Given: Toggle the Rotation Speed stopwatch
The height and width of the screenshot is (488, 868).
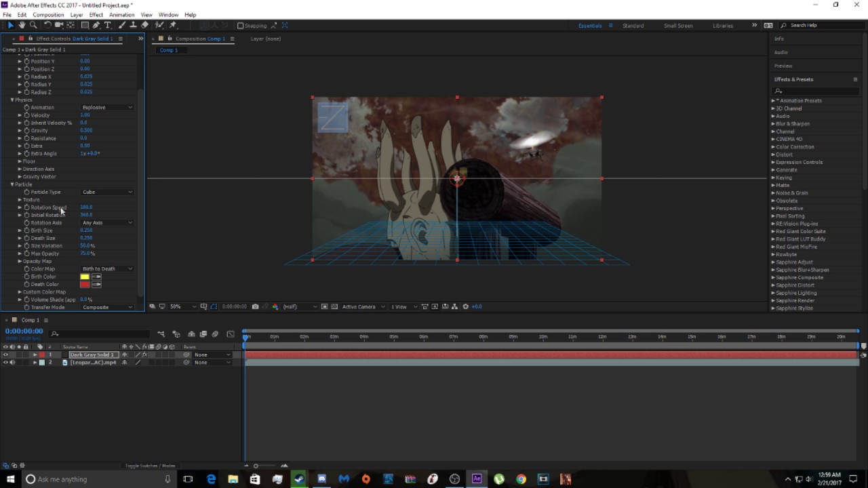Looking at the screenshot, I should (x=27, y=207).
